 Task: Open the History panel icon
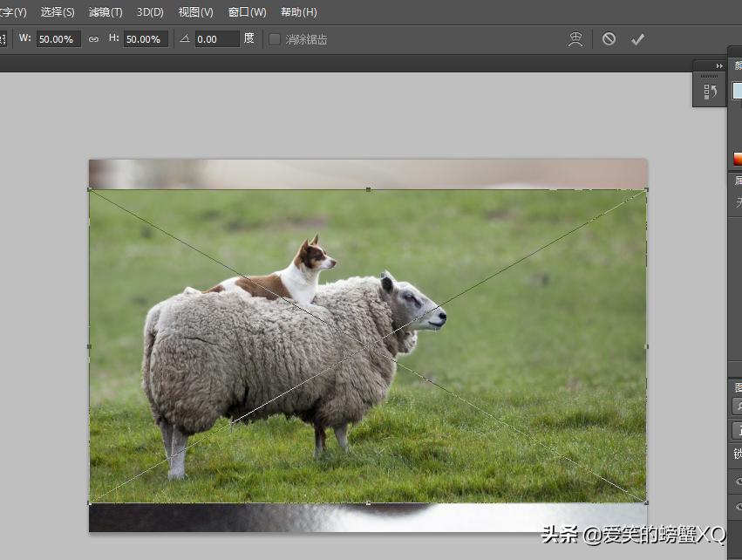click(x=711, y=92)
